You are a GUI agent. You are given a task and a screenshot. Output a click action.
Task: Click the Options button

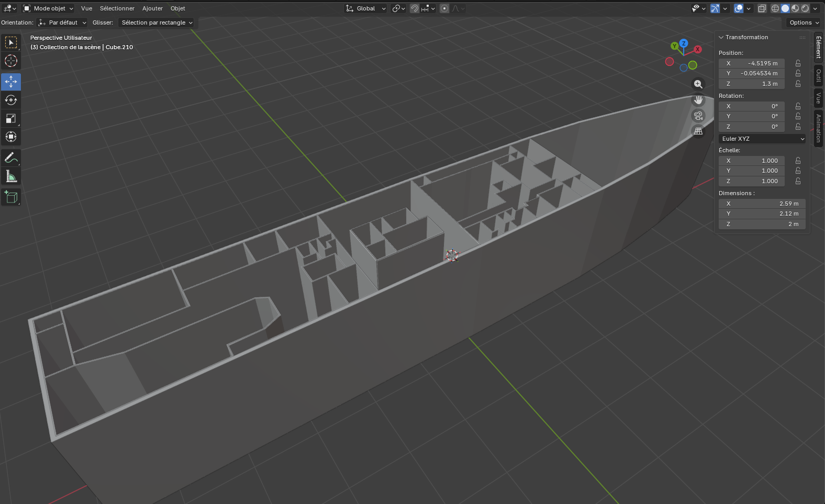pyautogui.click(x=804, y=23)
